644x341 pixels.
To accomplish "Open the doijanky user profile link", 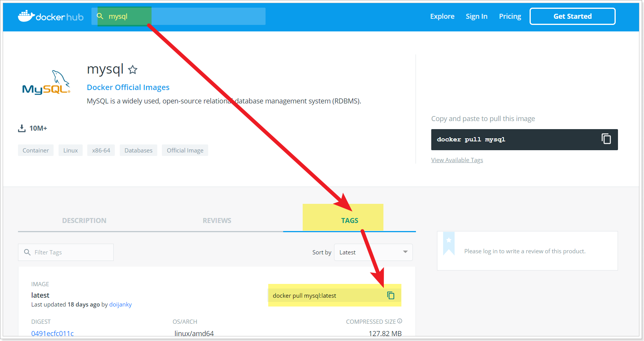I will [x=121, y=305].
